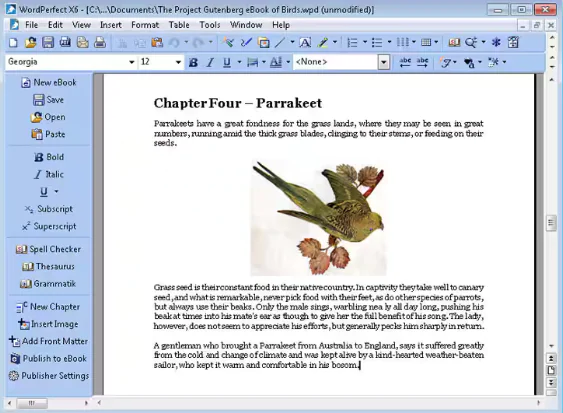563x413 pixels.
Task: Click the Bullets list toolbar icon
Action: click(x=377, y=42)
